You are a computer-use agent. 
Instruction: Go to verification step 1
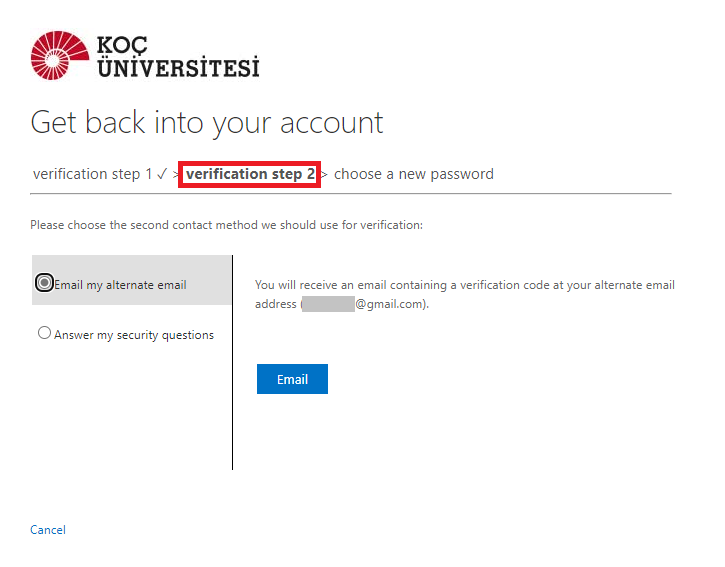[86, 174]
